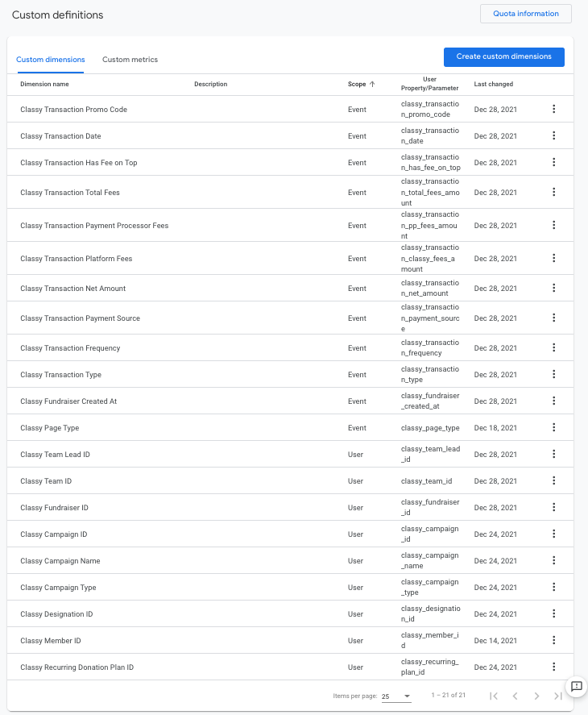
Task: Open more options for Classy Campaign Name
Action: click(554, 560)
